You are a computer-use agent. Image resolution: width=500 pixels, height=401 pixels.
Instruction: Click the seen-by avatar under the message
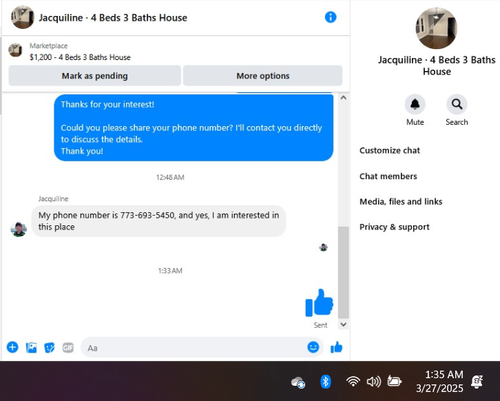tap(323, 247)
